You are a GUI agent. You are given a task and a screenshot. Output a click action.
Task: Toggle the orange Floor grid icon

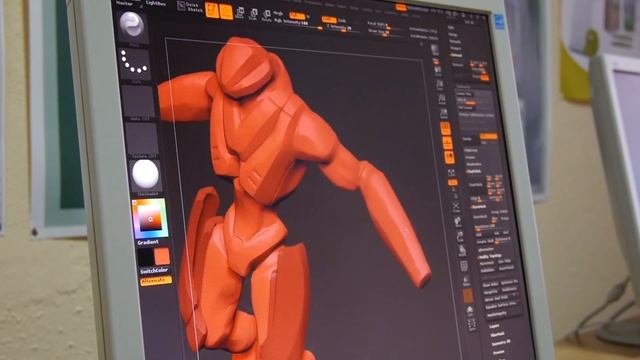447,143
